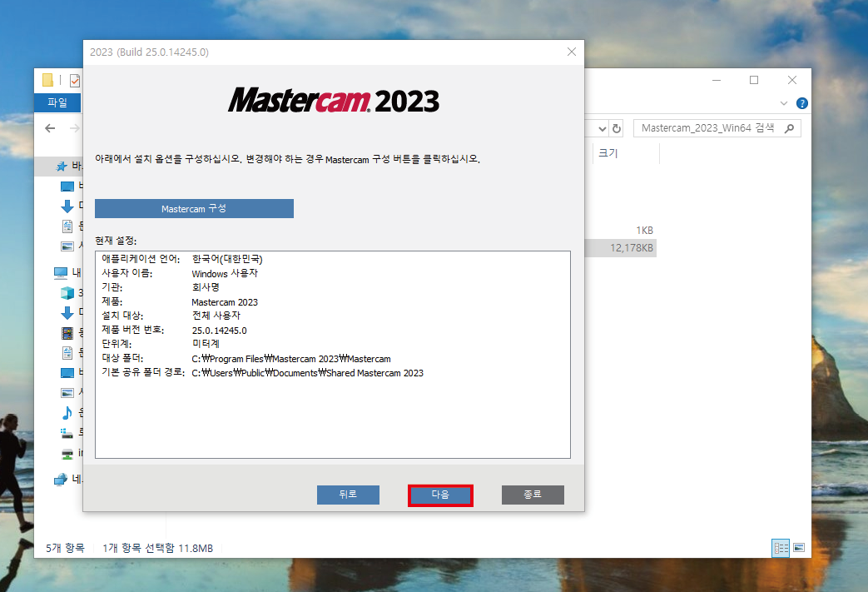Open the Desktop icon under Quick access
Screen dimensions: 868x592
coord(67,187)
